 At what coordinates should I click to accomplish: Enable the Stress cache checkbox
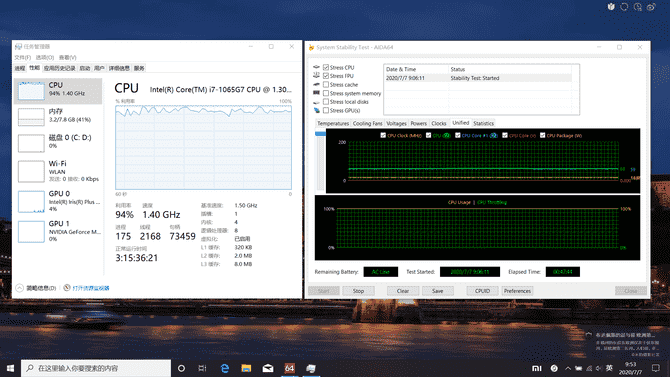pyautogui.click(x=326, y=85)
